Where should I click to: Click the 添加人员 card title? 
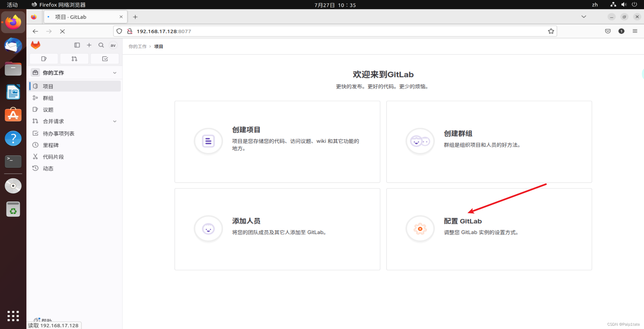246,221
